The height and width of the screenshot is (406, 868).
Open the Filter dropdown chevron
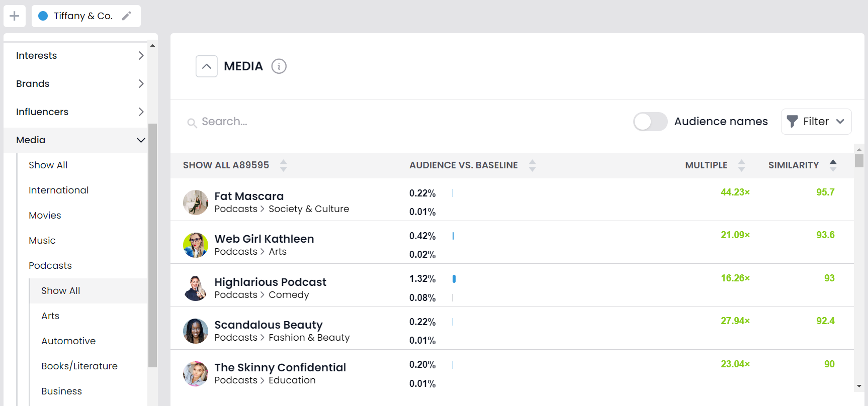[840, 121]
